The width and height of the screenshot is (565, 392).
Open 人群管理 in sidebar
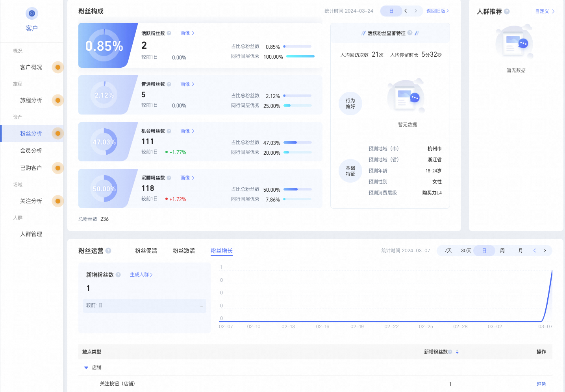click(x=31, y=234)
